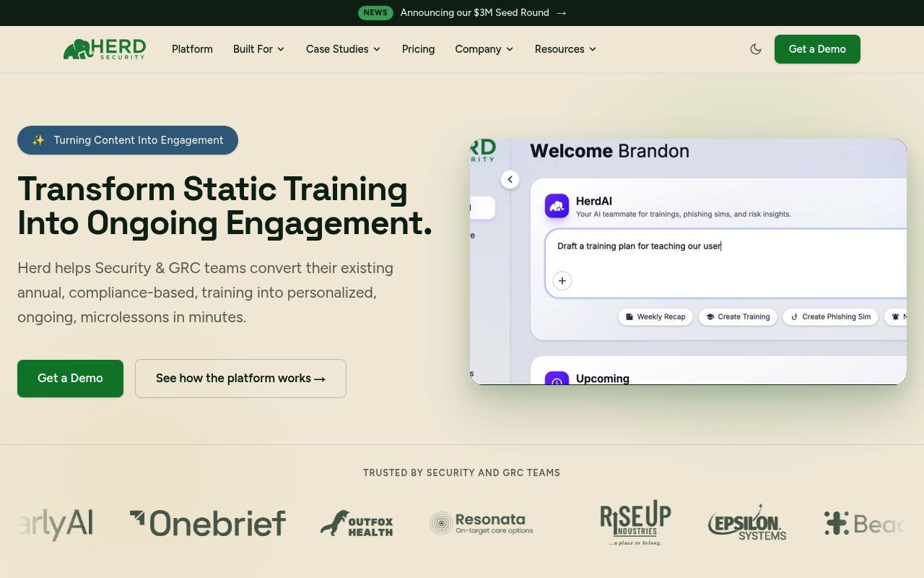
Task: Click See how the platform works
Action: (x=240, y=379)
